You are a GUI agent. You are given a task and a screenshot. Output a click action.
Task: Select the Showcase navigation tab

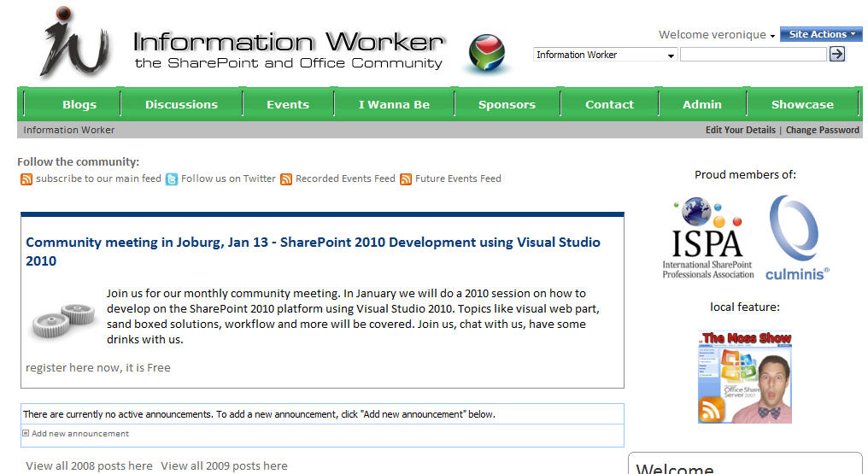click(802, 104)
